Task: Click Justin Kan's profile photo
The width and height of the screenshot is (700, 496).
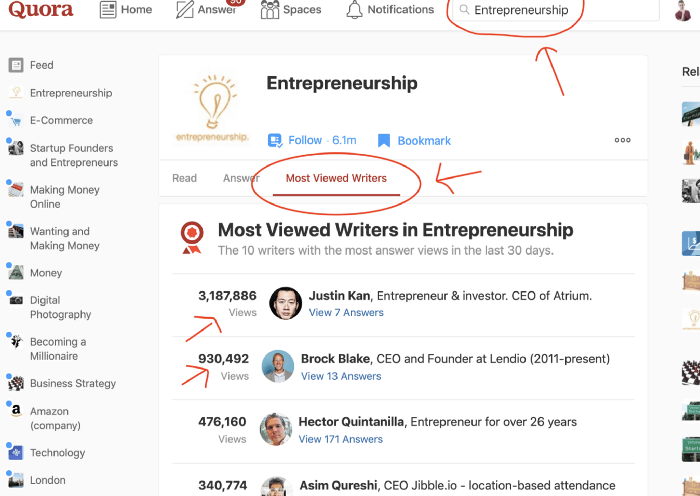Action: coord(285,303)
